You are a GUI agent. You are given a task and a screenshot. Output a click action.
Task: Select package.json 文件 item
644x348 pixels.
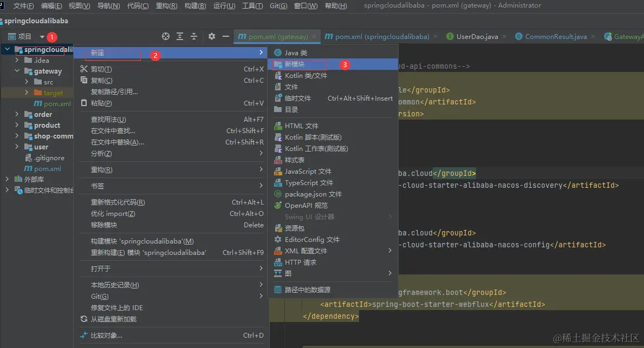[x=333, y=194]
